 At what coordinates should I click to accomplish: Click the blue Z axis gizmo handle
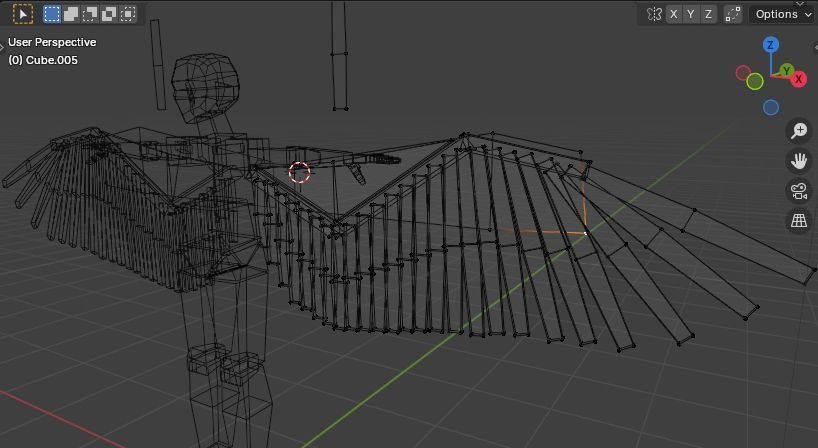click(771, 45)
